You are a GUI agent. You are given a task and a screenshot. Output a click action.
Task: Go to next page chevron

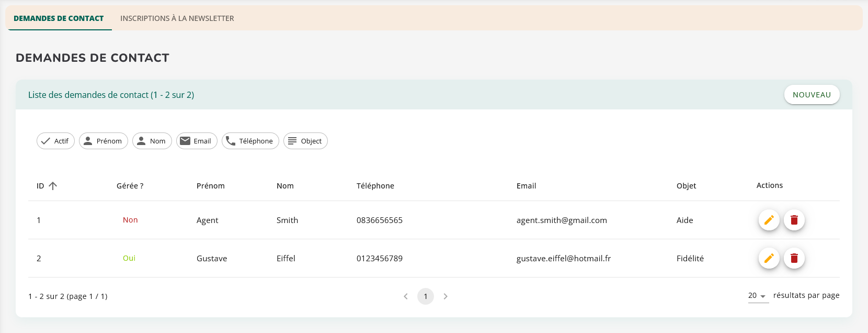(446, 296)
